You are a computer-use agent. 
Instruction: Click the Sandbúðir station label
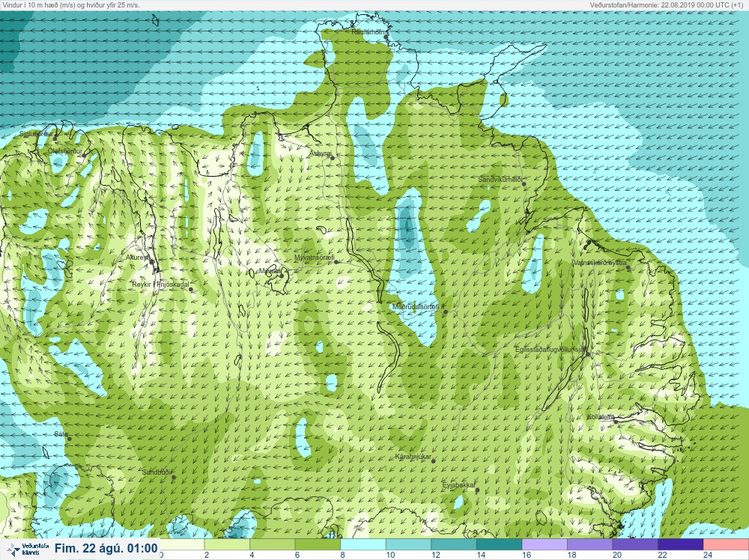(157, 472)
